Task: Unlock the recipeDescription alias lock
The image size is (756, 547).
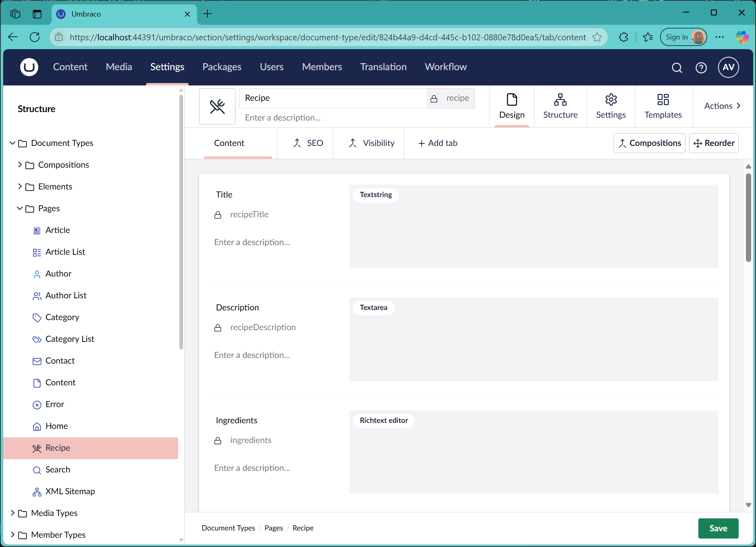Action: click(218, 328)
